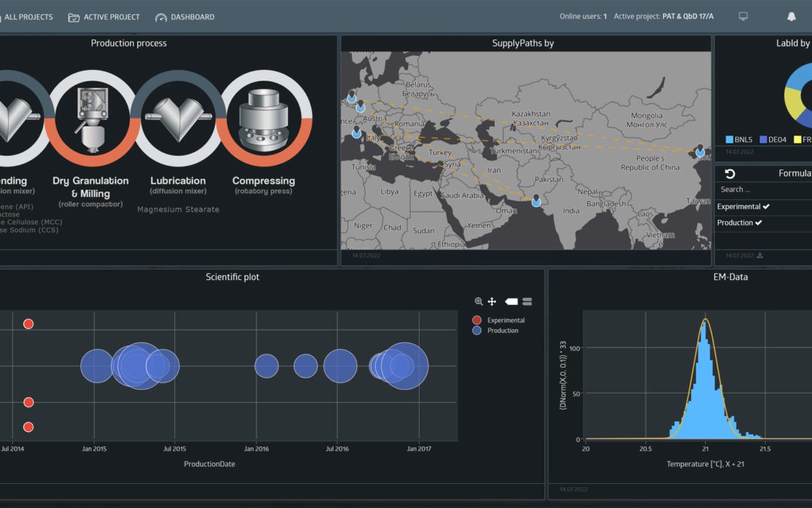Viewport: 812px width, 508px height.
Task: Click the Magnesium Stearate text
Action: 178,209
